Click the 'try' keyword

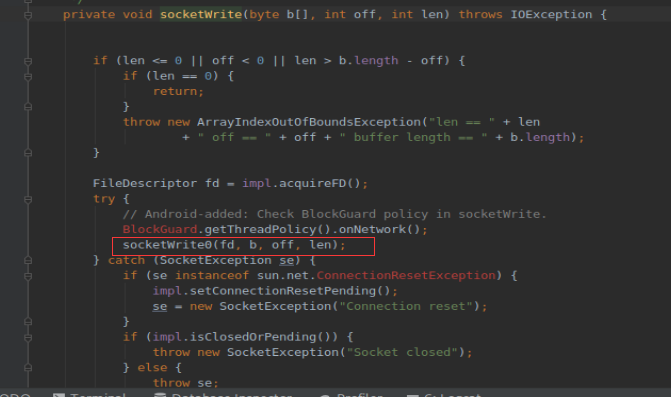[x=104, y=199]
